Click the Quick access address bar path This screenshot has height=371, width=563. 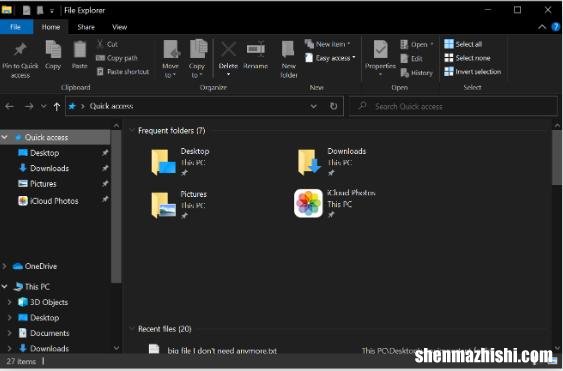pos(111,106)
